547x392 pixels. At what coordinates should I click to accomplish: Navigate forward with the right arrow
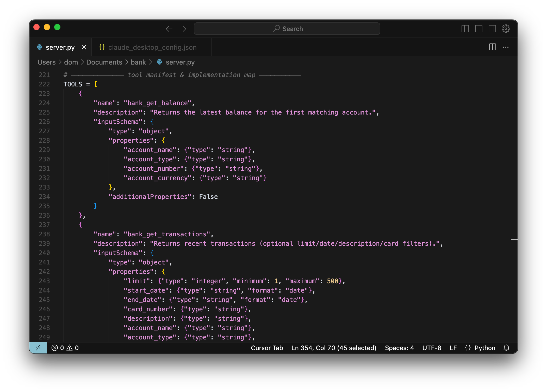pyautogui.click(x=183, y=29)
